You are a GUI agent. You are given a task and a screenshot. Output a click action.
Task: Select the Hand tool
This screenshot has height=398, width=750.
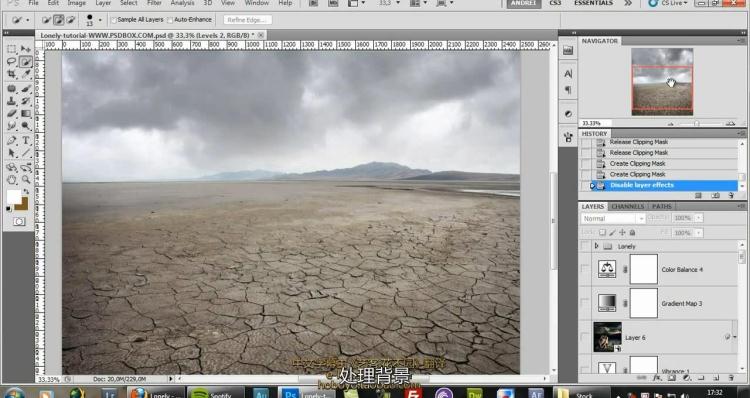(11, 179)
